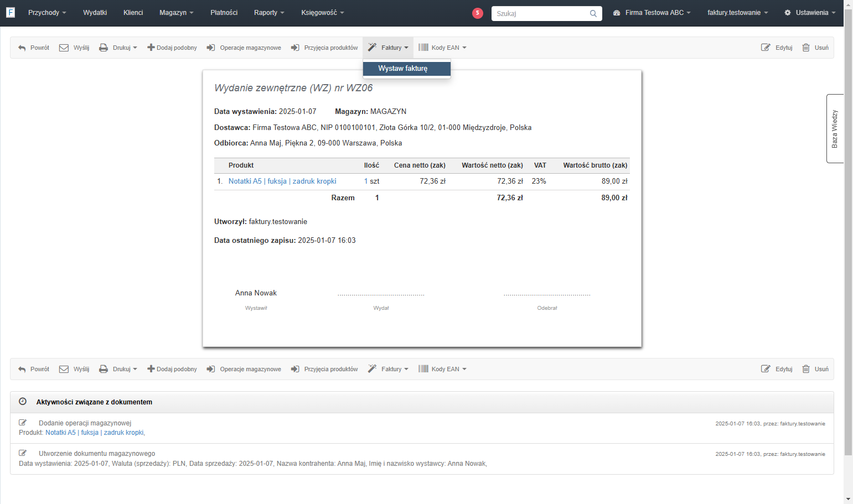The height and width of the screenshot is (504, 853).
Task: Click the bottom toolbar Powrót button
Action: tap(34, 369)
